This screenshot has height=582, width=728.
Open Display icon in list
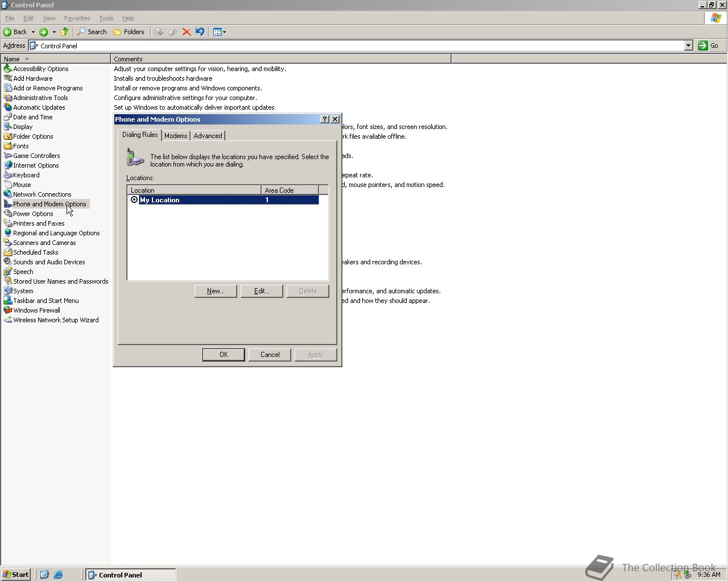click(x=7, y=127)
